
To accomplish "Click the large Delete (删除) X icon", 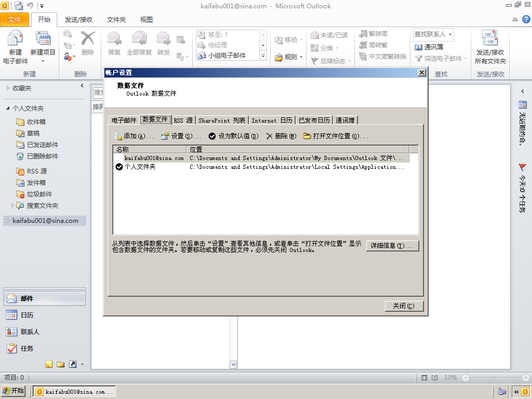I will click(x=88, y=38).
